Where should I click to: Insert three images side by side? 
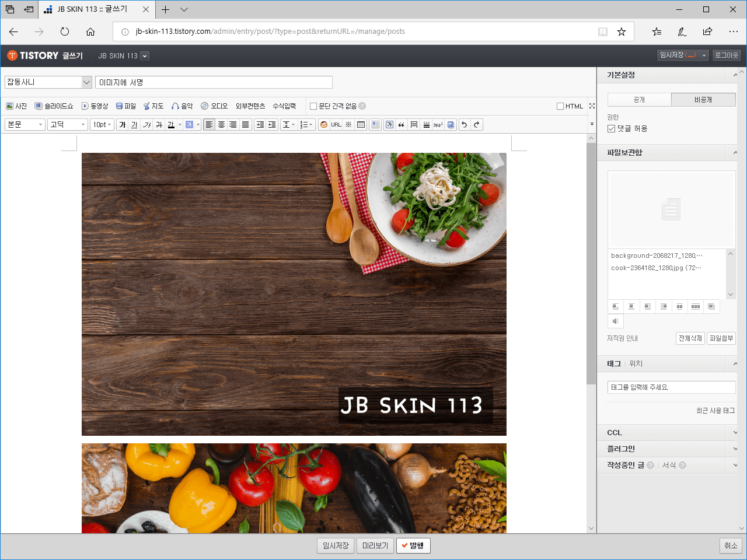coord(696,306)
